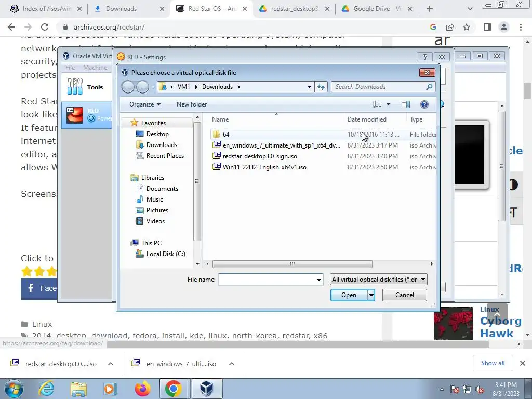The height and width of the screenshot is (399, 532).
Task: Switch to Downloads browser tab
Action: 129,9
